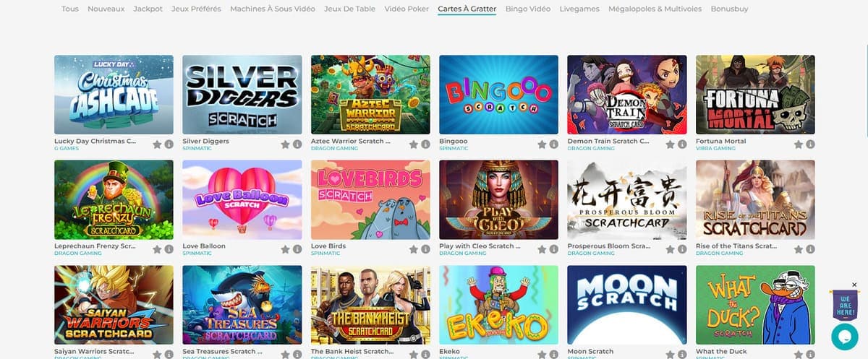Open info icon for Bingooo game
This screenshot has width=868, height=359.
[x=553, y=144]
